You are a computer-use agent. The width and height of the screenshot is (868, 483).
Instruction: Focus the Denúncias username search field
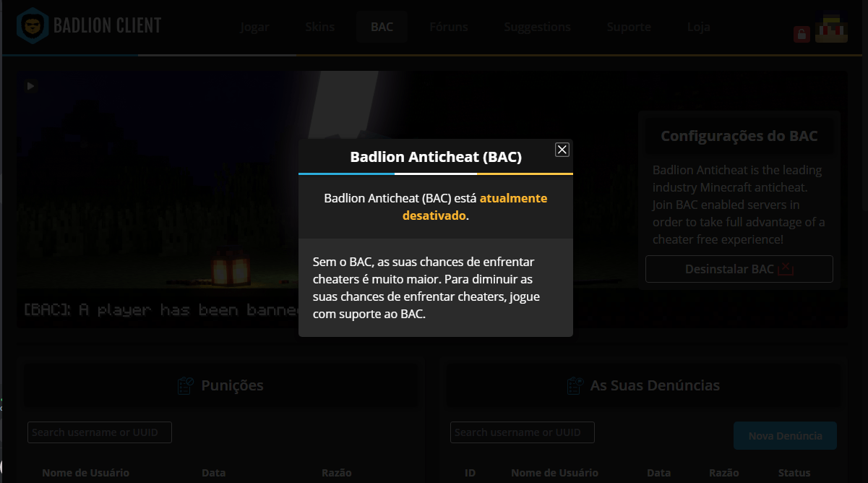click(523, 432)
